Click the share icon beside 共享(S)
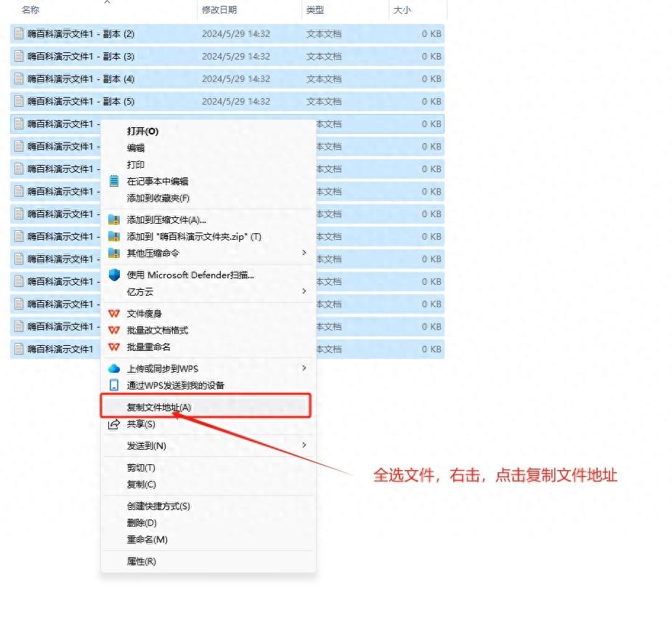This screenshot has height=635, width=672. [x=114, y=424]
